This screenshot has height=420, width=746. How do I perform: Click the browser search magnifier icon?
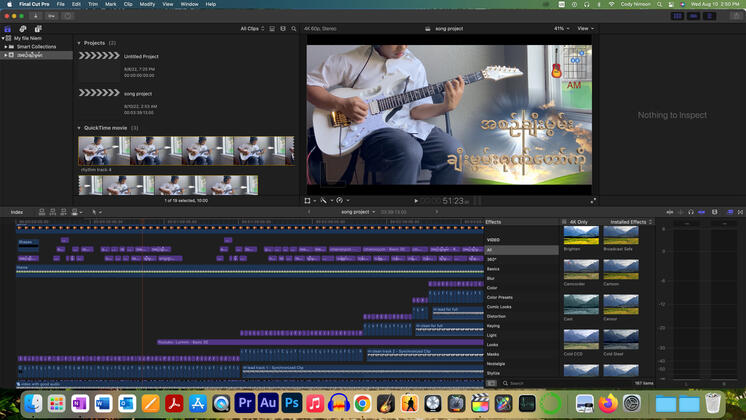(295, 29)
